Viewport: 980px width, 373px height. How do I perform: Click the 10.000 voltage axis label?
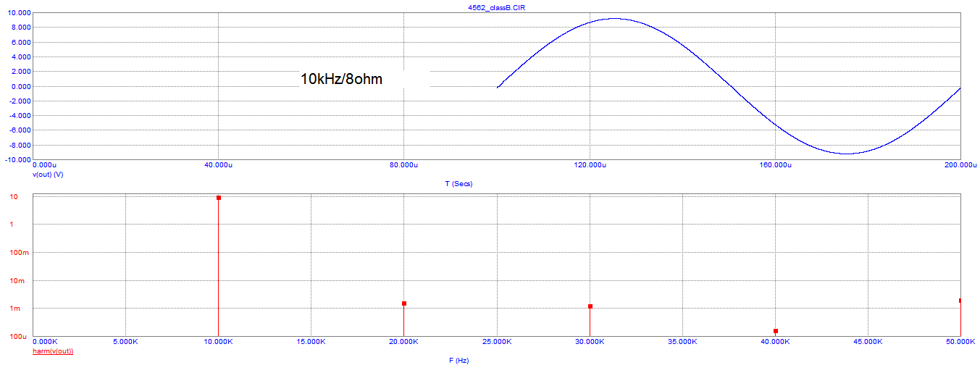[20, 13]
